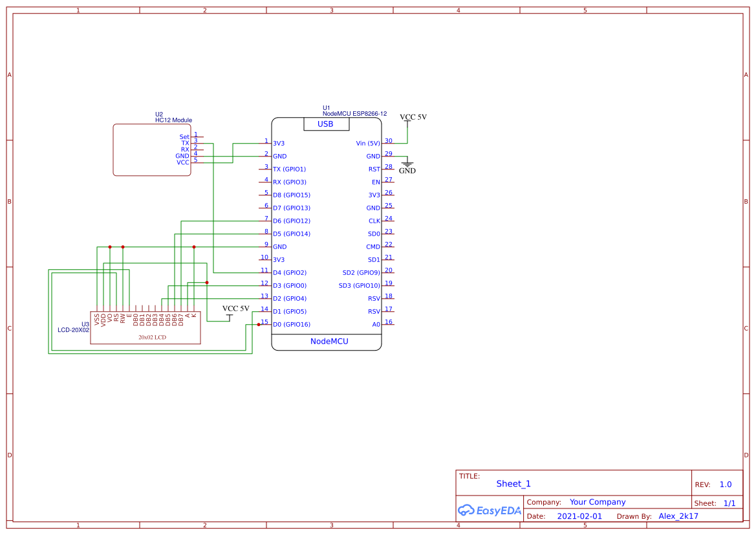Click the GND ground symbol beside pin 29

(407, 165)
